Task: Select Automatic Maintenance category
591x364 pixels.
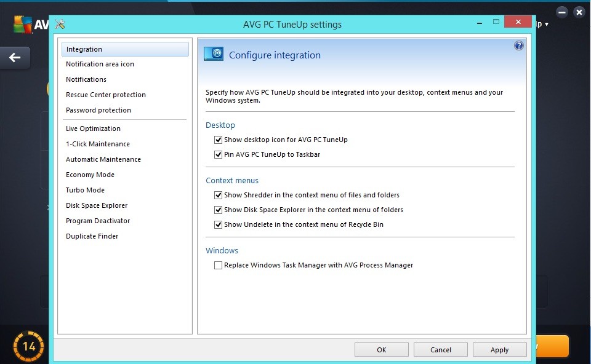Action: click(x=103, y=160)
